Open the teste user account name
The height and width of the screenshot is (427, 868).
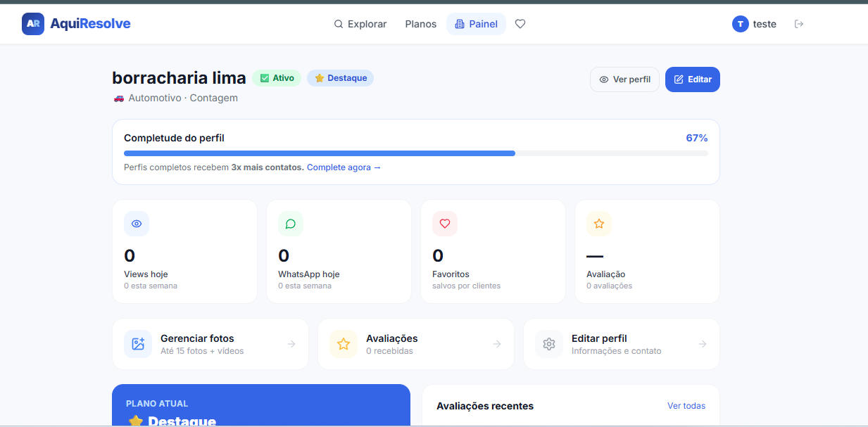(x=765, y=24)
